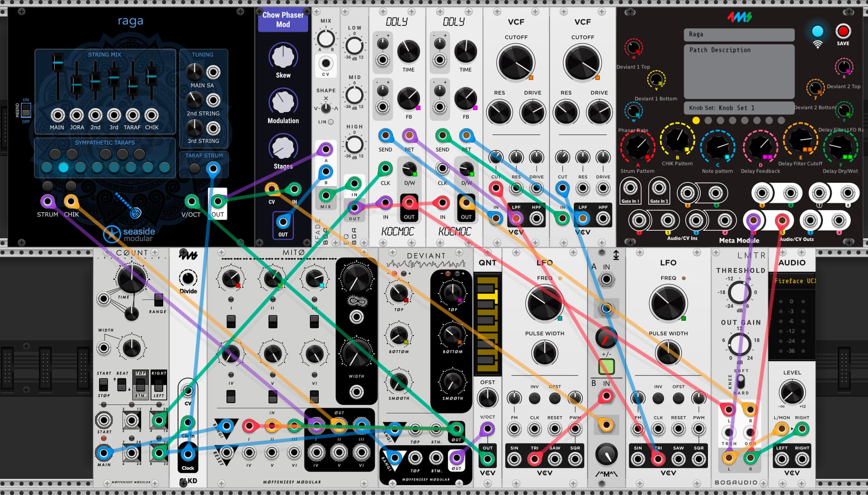Toggle the RANGE switch on COUNT
This screenshot has height=495, width=868.
coord(158,300)
